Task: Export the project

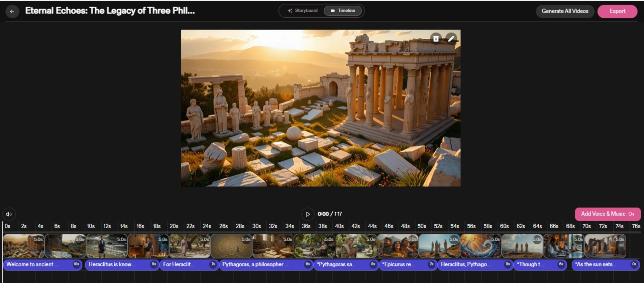Action: (x=617, y=11)
